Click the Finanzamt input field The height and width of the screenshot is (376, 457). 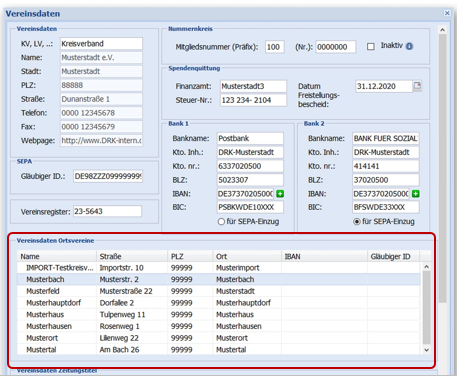click(253, 86)
